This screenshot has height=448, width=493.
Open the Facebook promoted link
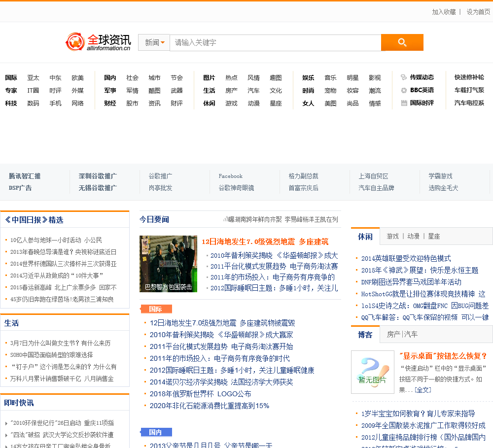point(230,176)
